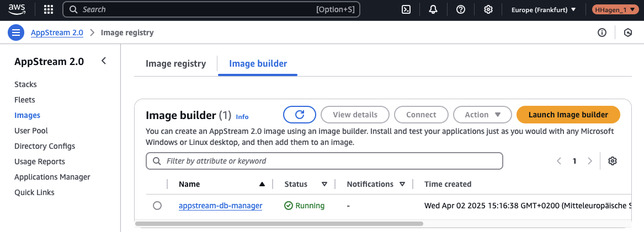The width and height of the screenshot is (644, 232).
Task: Open the AWS home logo
Action: click(x=17, y=9)
